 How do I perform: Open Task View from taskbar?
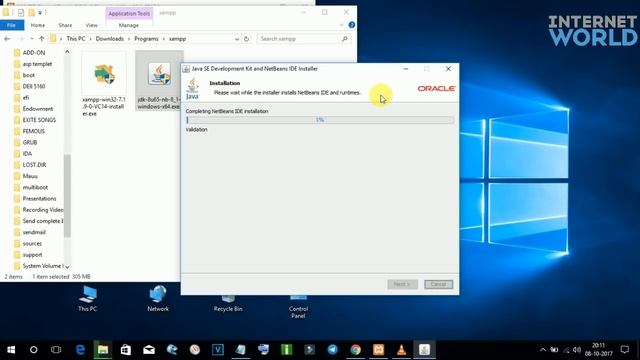click(56, 350)
